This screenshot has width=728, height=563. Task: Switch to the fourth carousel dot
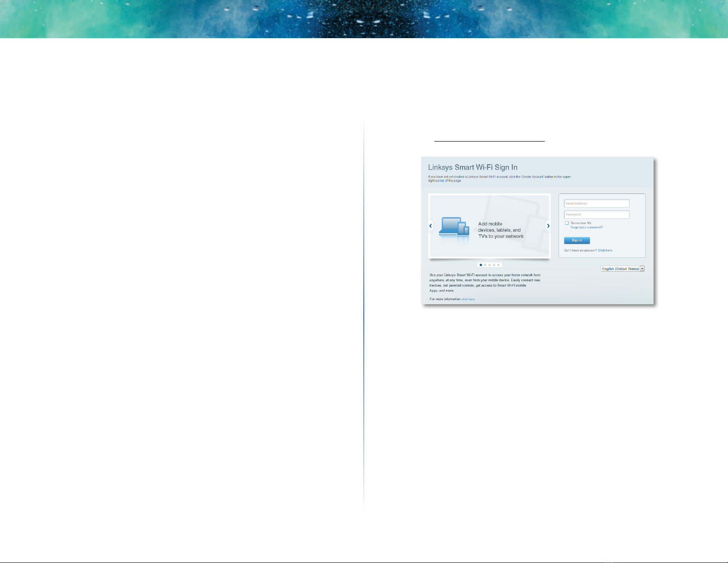pyautogui.click(x=494, y=265)
